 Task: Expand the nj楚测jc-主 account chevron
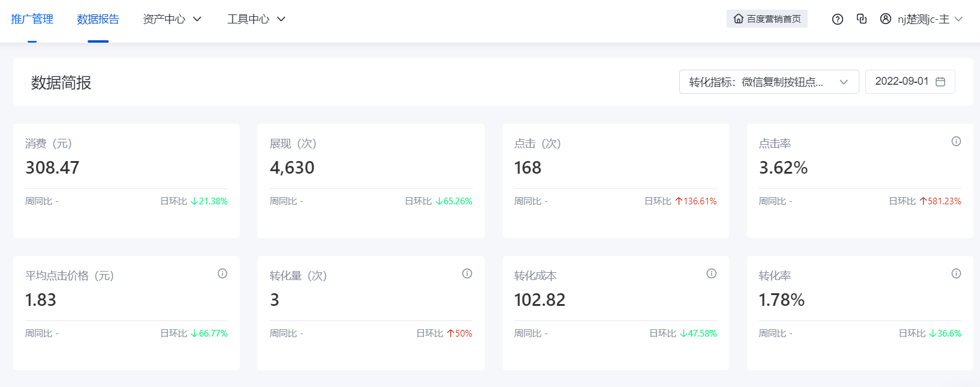958,19
